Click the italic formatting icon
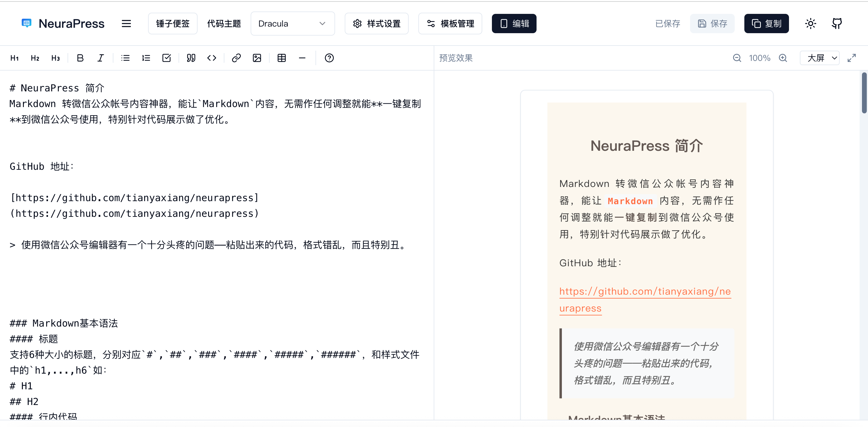 [x=100, y=58]
